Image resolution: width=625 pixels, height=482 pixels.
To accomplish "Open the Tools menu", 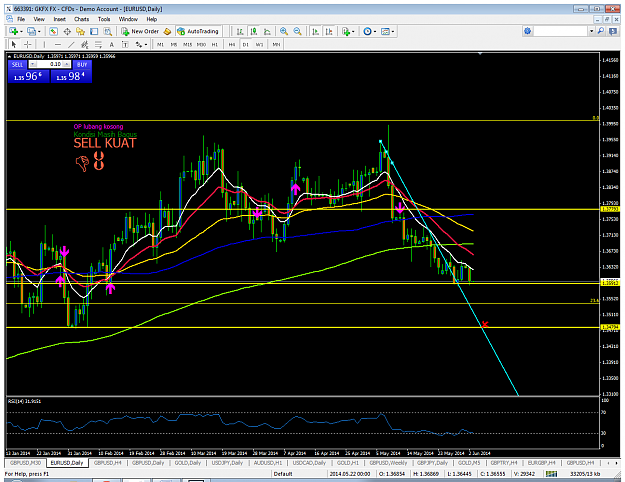I will click(104, 19).
